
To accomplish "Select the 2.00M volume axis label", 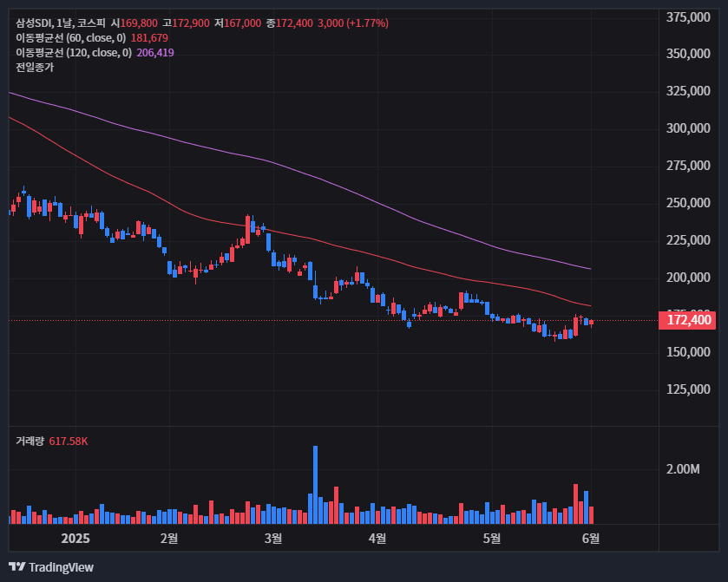I will [683, 469].
